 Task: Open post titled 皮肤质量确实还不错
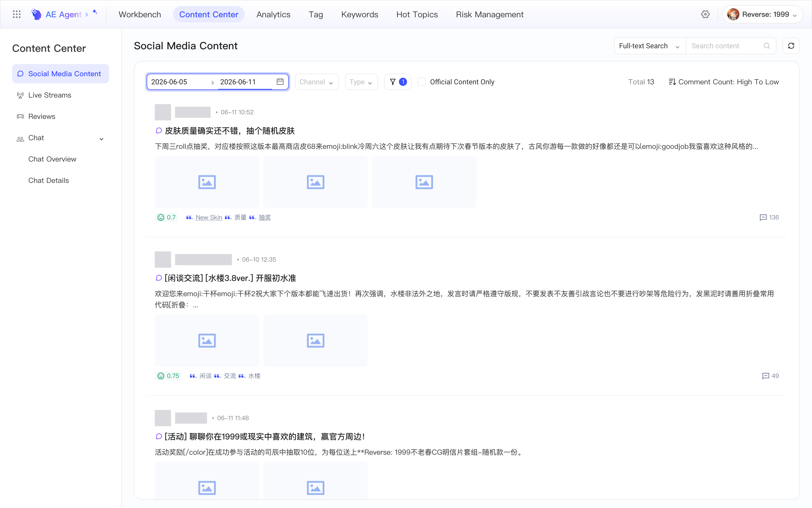coord(229,131)
